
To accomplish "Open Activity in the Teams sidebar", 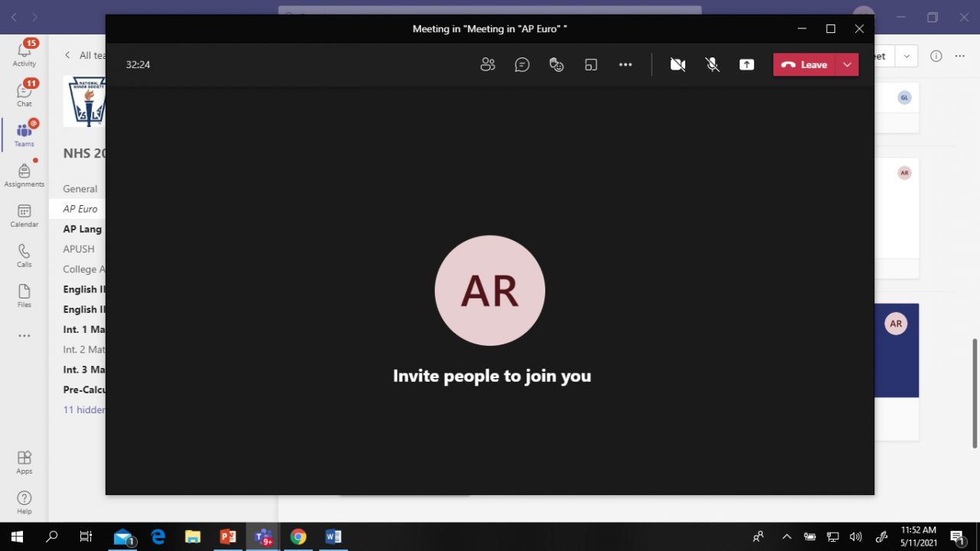I will click(24, 53).
